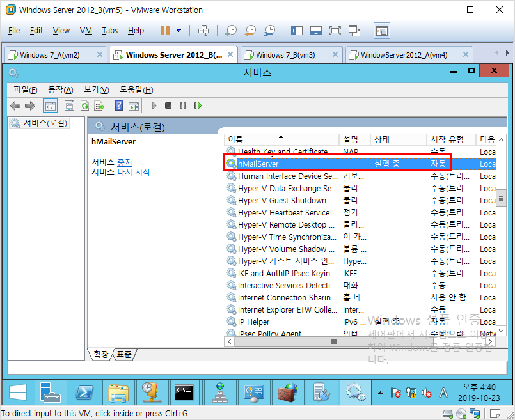The width and height of the screenshot is (515, 420).
Task: Open the 파일(F) menu in Services
Action: pos(26,90)
